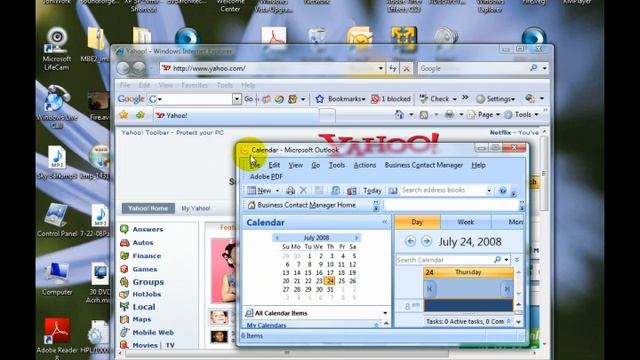Show next month in date navigator

pyautogui.click(x=356, y=238)
